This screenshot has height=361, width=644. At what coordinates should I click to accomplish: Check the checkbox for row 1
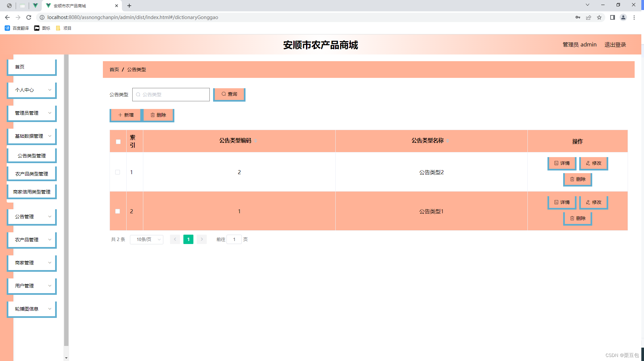point(118,172)
